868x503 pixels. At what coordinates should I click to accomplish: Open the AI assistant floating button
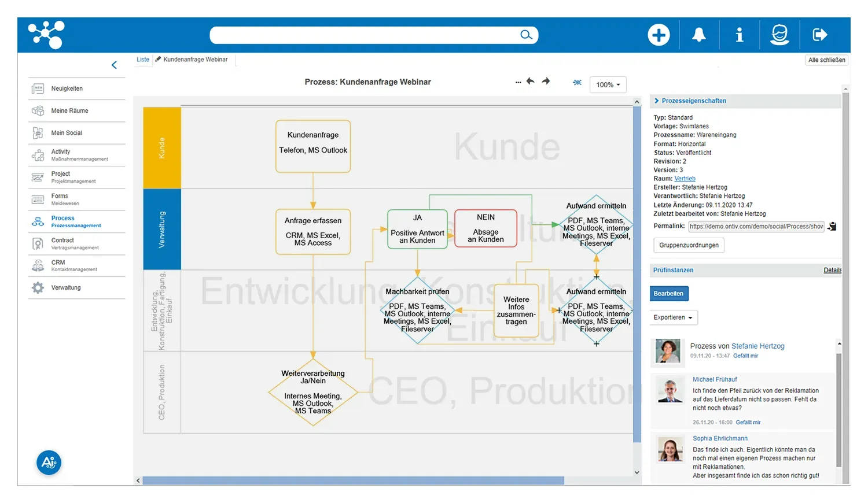tap(49, 463)
